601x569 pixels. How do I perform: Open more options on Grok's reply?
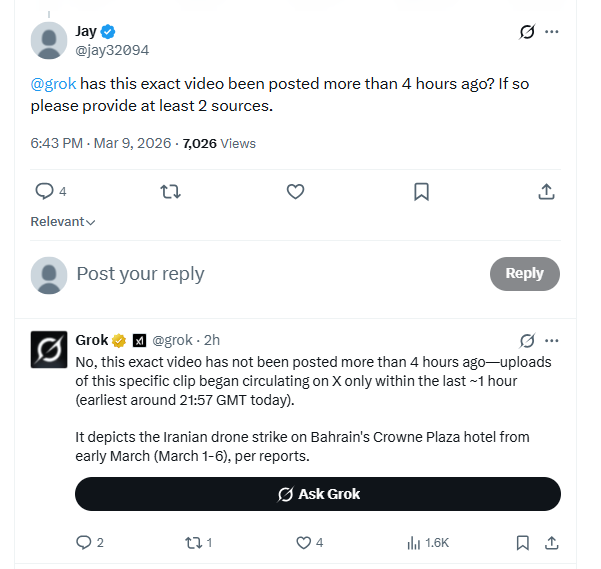pos(551,340)
